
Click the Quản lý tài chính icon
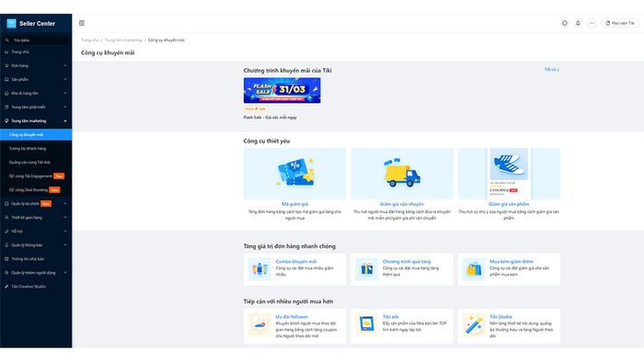click(6, 204)
